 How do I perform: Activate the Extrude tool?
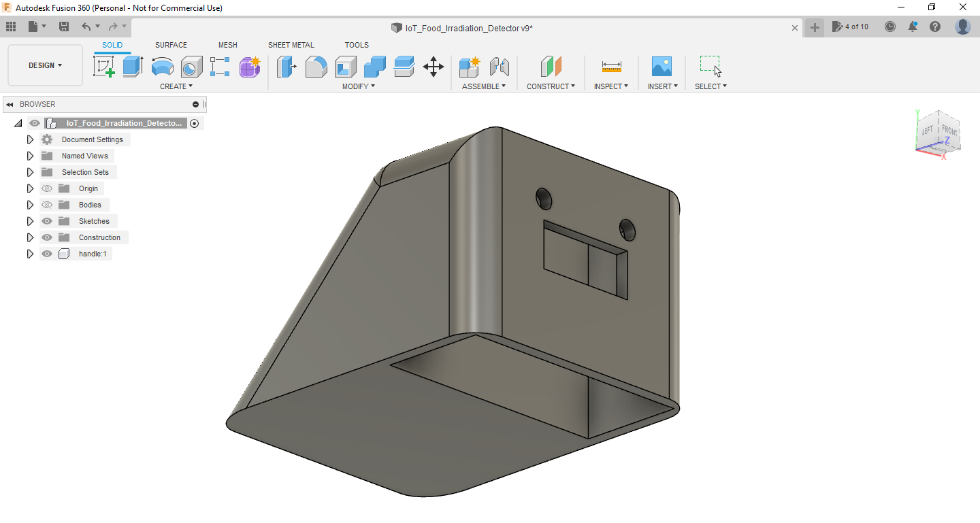(131, 66)
